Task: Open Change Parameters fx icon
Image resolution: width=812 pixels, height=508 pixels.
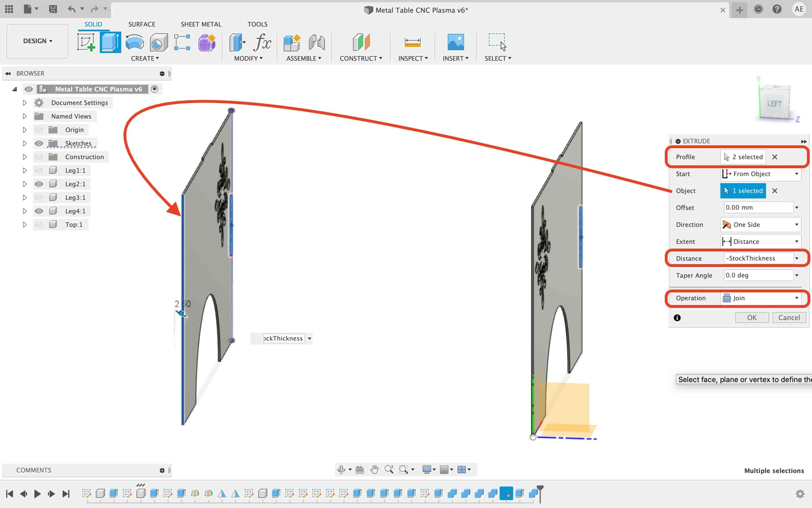Action: click(262, 42)
